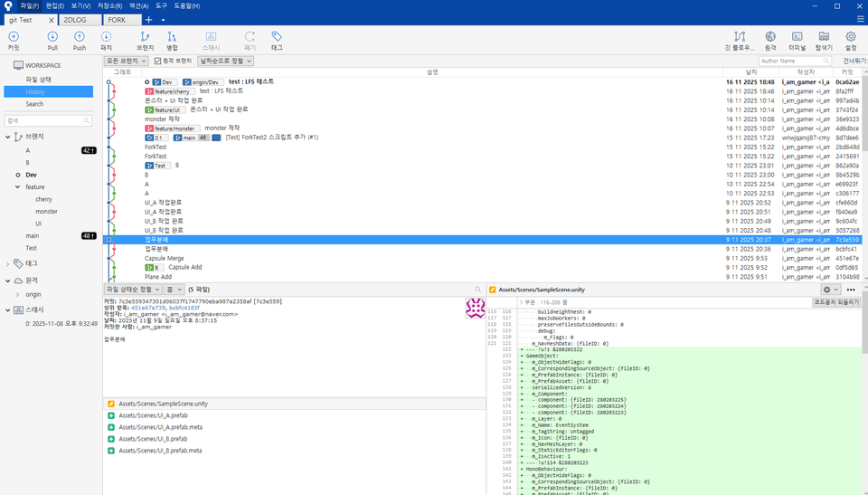Click the 검색 input field in the sidebar
This screenshot has width=868, height=495.
[x=48, y=120]
